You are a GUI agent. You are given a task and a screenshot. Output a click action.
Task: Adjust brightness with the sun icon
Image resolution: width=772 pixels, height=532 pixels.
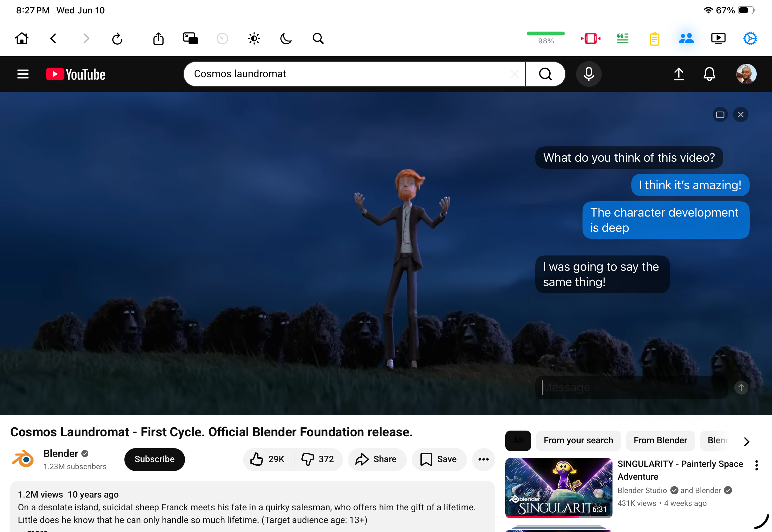coord(254,39)
